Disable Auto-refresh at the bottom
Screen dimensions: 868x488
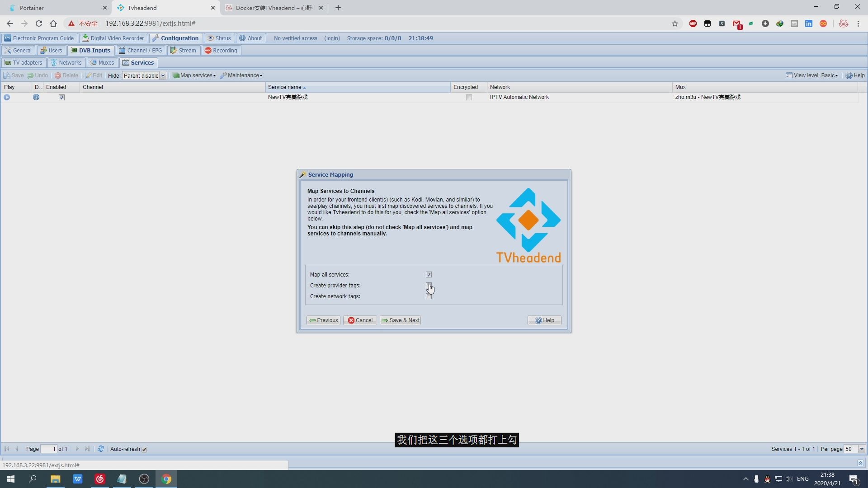point(144,449)
